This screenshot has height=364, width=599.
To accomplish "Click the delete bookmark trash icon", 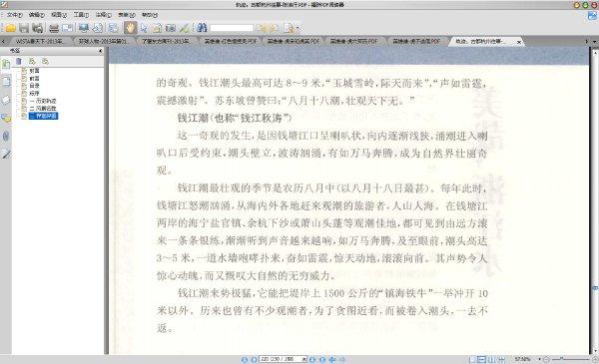I will point(19,61).
